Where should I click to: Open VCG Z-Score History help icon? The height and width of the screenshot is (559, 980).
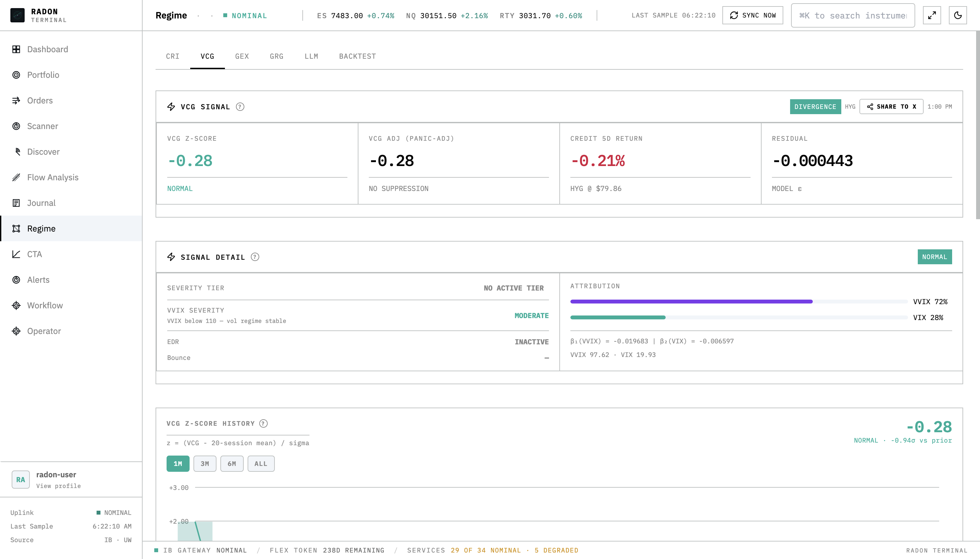click(x=263, y=423)
